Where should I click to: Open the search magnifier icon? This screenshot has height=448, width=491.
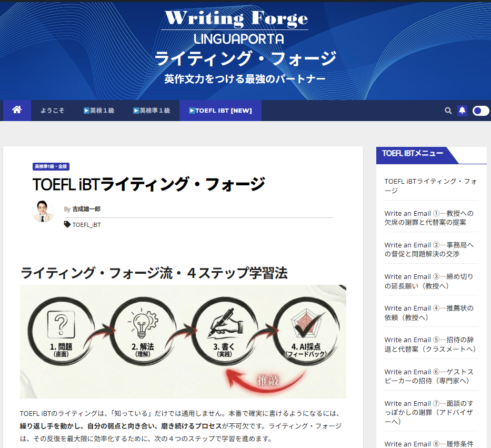point(448,111)
